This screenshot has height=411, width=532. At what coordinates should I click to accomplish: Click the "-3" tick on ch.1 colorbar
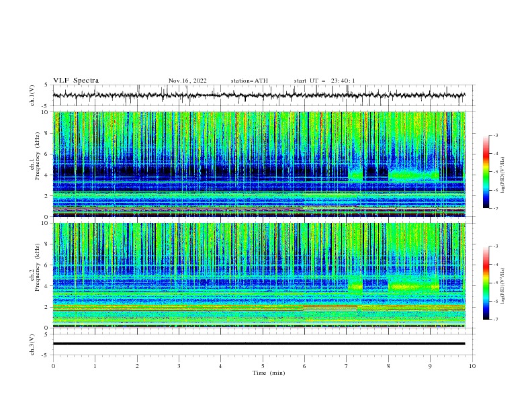tap(495, 135)
